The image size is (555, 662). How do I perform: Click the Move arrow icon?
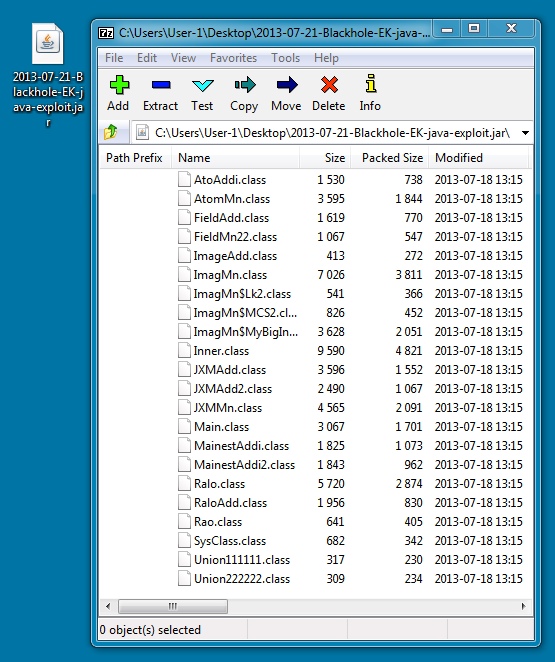tap(287, 84)
